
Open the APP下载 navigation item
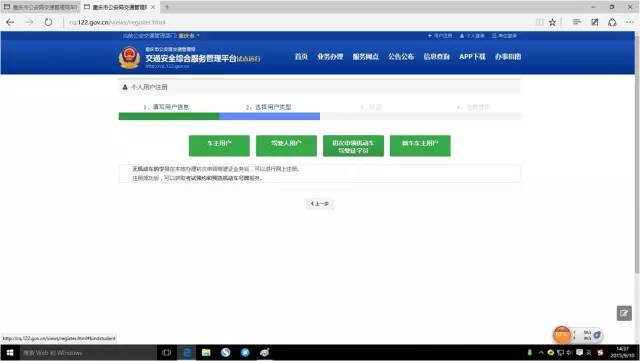point(472,57)
